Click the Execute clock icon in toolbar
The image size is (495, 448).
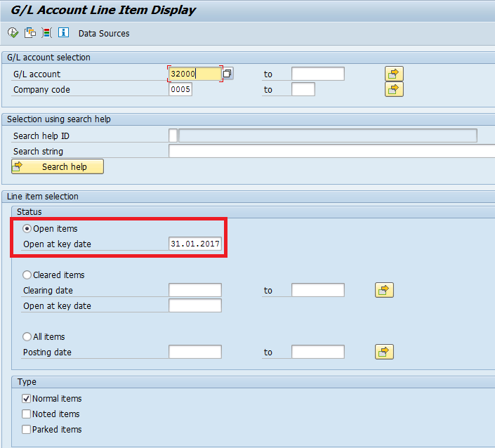coord(13,33)
